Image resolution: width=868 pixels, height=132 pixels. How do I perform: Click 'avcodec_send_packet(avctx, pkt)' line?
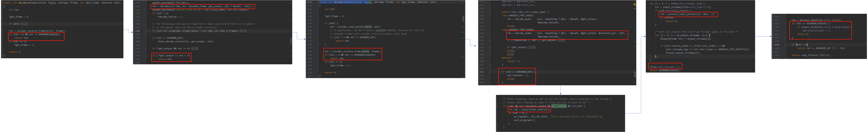click(x=356, y=27)
